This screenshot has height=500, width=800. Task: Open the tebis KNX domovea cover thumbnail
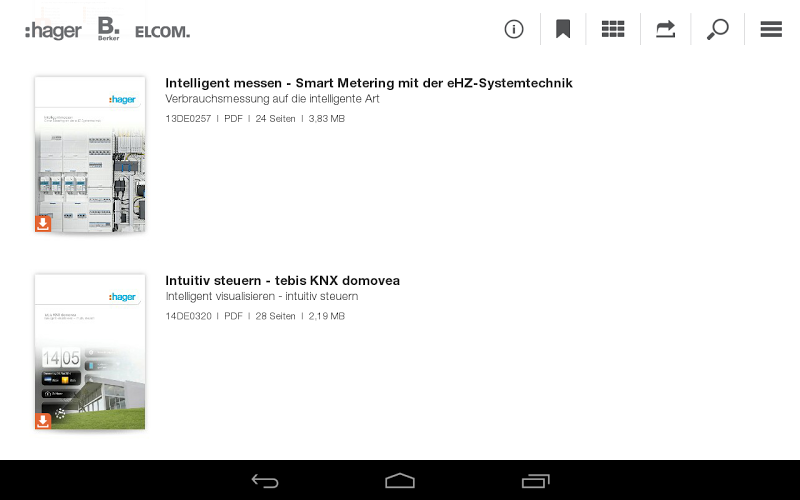coord(90,352)
